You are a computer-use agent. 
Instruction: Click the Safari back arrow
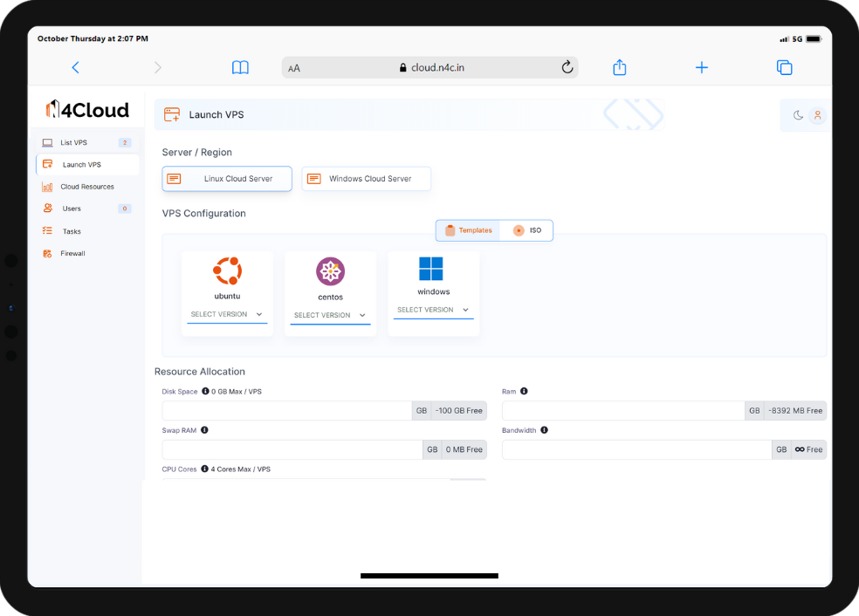[75, 67]
